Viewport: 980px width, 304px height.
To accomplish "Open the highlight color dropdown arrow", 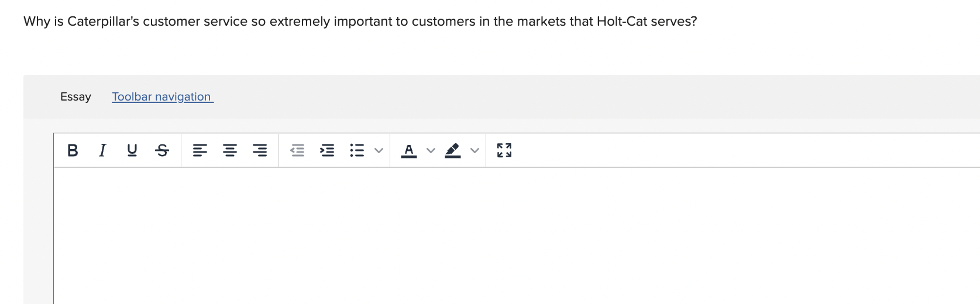I will pos(474,150).
